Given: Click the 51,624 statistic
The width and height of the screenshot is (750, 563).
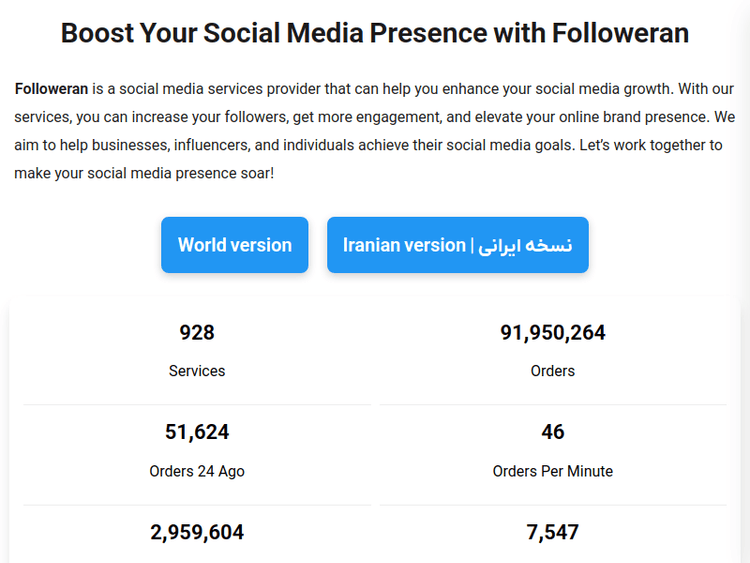Looking at the screenshot, I should coord(197,432).
